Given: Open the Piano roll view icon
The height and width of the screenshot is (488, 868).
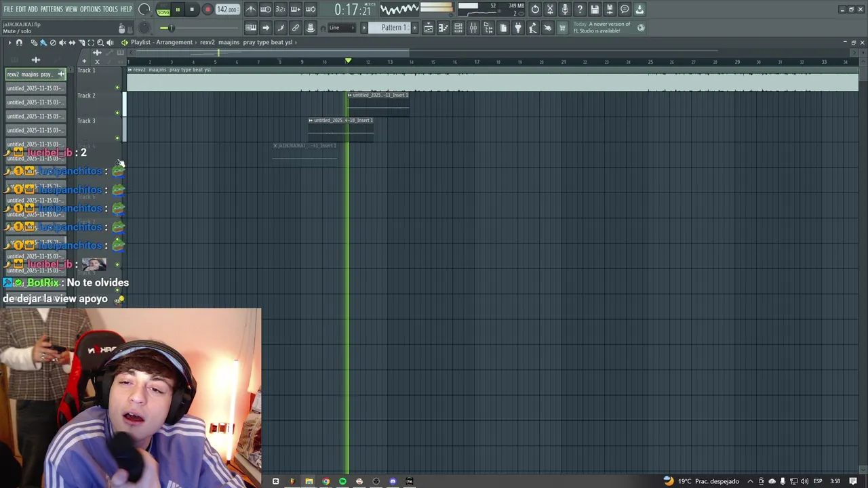Looking at the screenshot, I should tap(443, 28).
